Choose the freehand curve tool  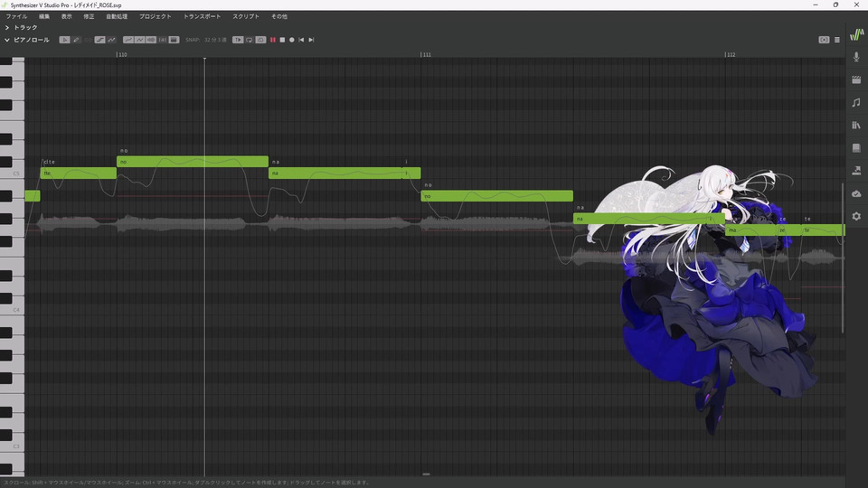pos(112,40)
